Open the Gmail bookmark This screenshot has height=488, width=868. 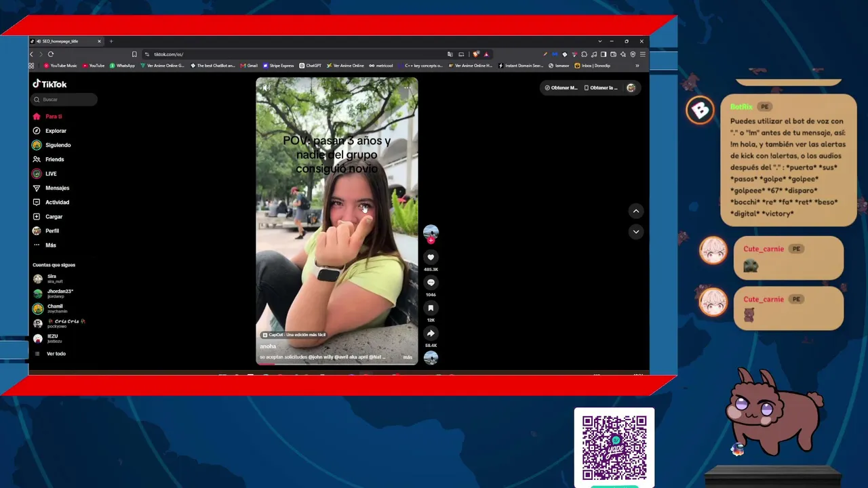pyautogui.click(x=250, y=66)
